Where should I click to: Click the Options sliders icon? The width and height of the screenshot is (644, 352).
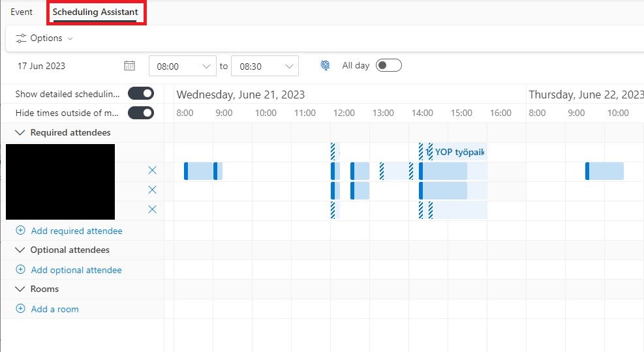20,38
